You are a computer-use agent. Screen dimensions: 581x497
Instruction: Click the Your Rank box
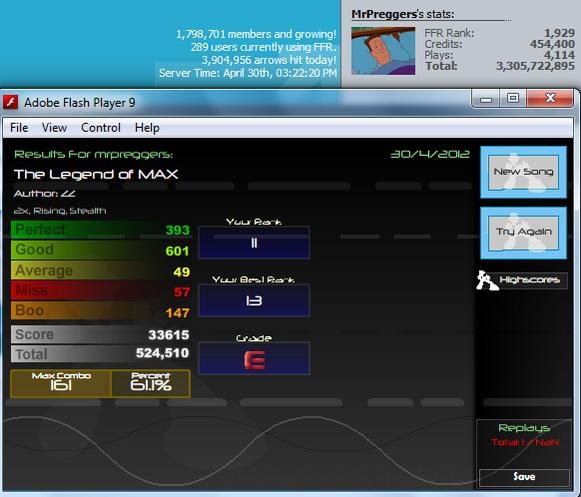pyautogui.click(x=254, y=242)
